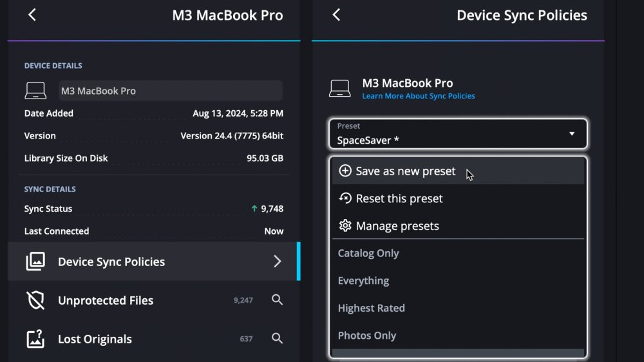Click the Unprotected Files shield icon
644x362 pixels.
click(35, 300)
